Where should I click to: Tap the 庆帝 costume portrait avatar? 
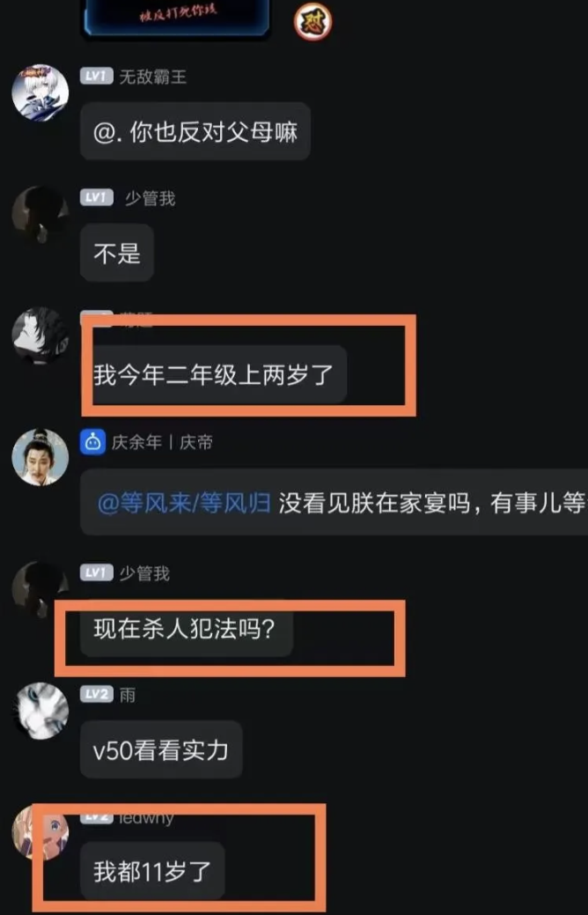click(x=40, y=457)
